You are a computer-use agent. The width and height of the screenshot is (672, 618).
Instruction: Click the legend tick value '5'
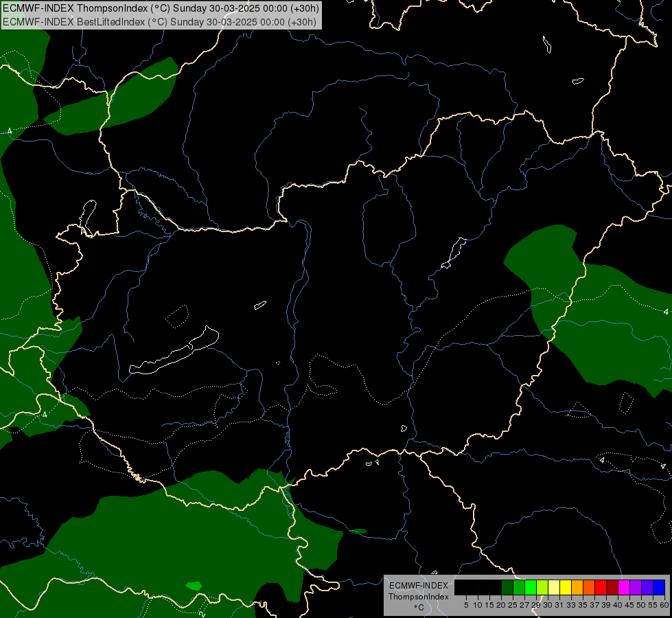[x=466, y=605]
